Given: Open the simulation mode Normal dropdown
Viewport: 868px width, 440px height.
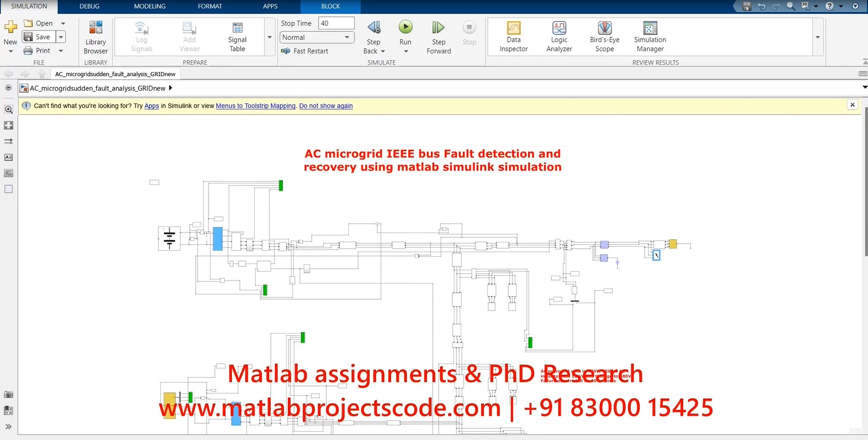Looking at the screenshot, I should [x=316, y=37].
